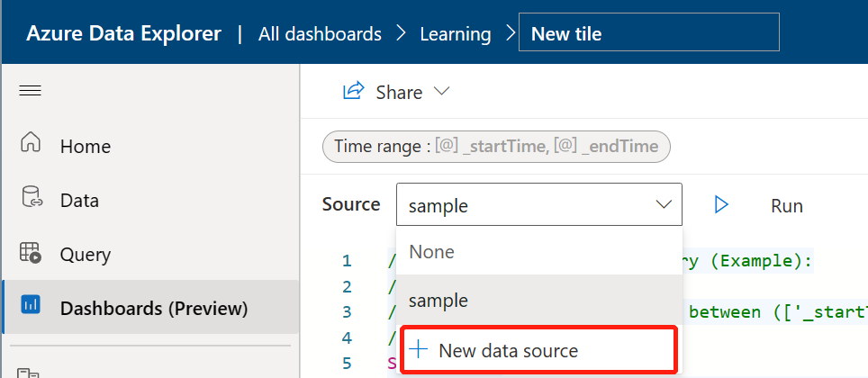Collapse the Source dropdown arrow
Screen dimensions: 868x378
point(664,205)
